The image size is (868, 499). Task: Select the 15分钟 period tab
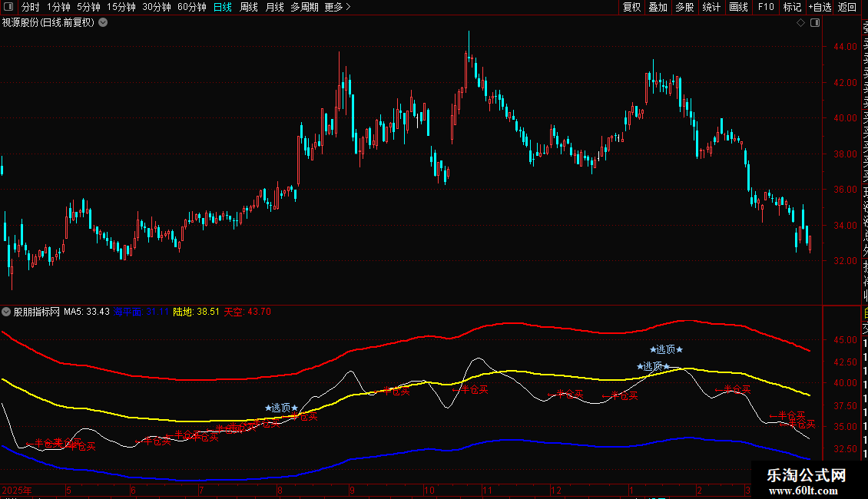pos(121,7)
